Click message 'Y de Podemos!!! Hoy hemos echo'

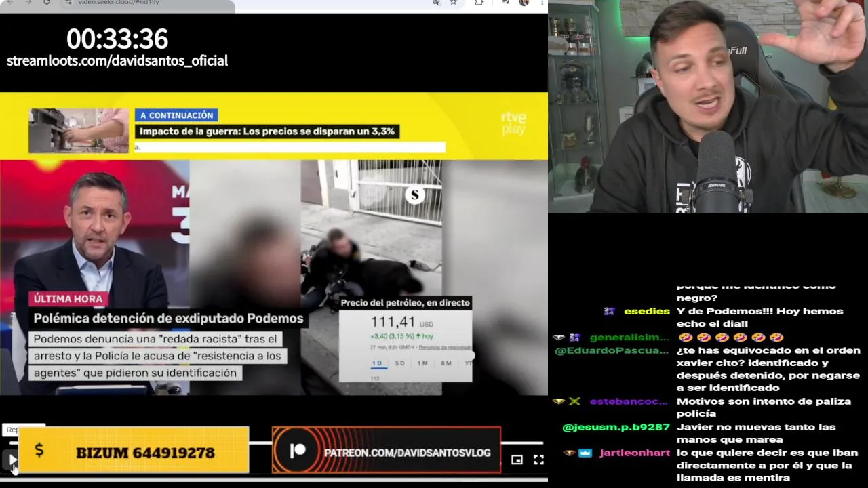pos(759,317)
